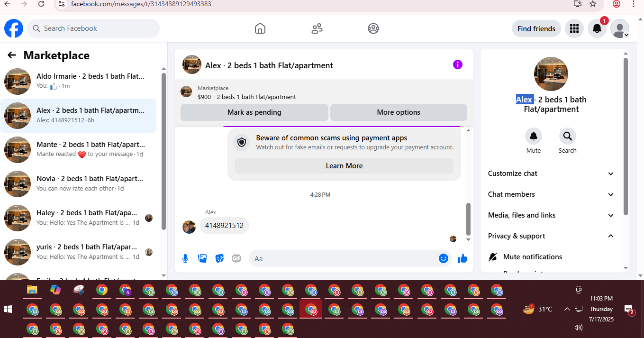The height and width of the screenshot is (338, 644).
Task: Mute the conversation via bell icon
Action: [534, 137]
